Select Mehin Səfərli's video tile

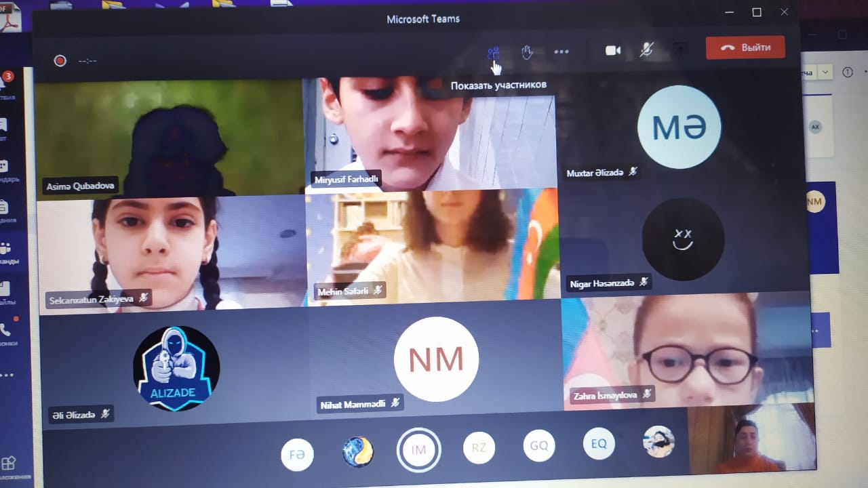[433, 247]
